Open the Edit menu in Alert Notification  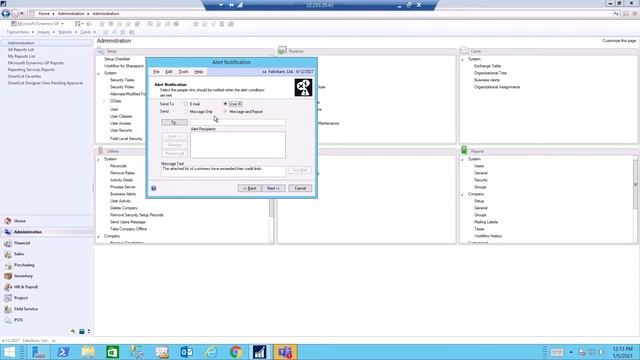[x=169, y=72]
